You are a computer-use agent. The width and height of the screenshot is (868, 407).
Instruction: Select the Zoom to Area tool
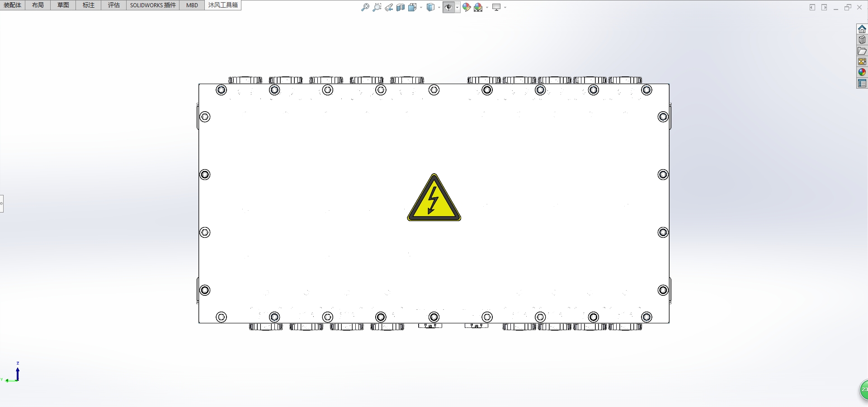tap(377, 7)
